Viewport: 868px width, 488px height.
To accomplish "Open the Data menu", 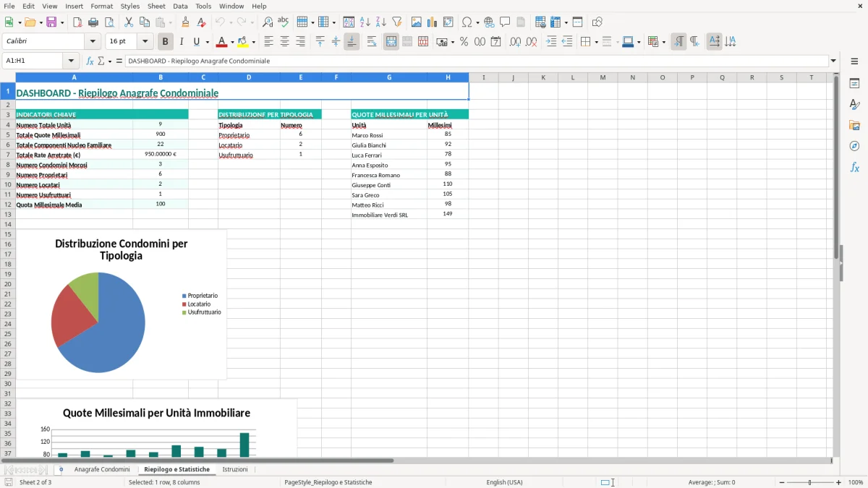I will coord(180,6).
